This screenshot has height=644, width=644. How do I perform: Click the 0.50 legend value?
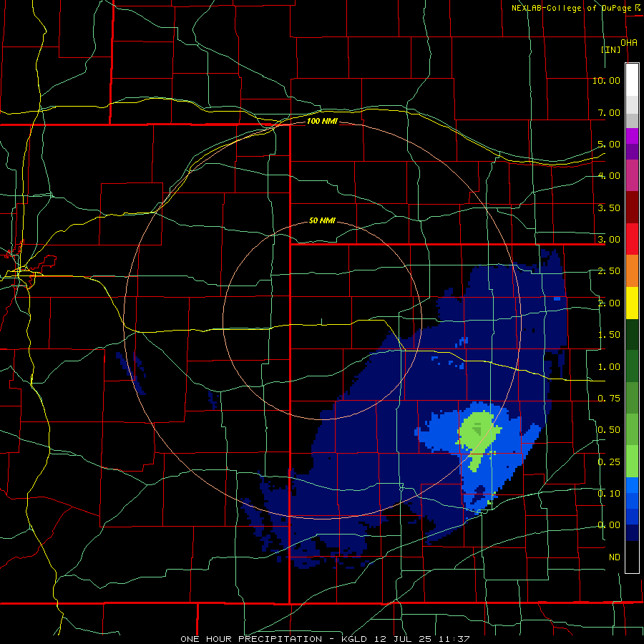(x=609, y=430)
